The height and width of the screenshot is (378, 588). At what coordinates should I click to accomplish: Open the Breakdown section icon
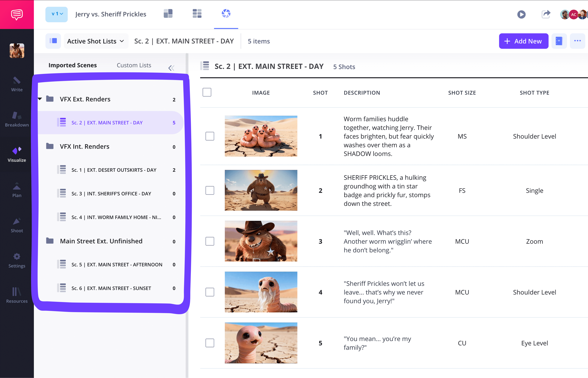[x=17, y=116]
